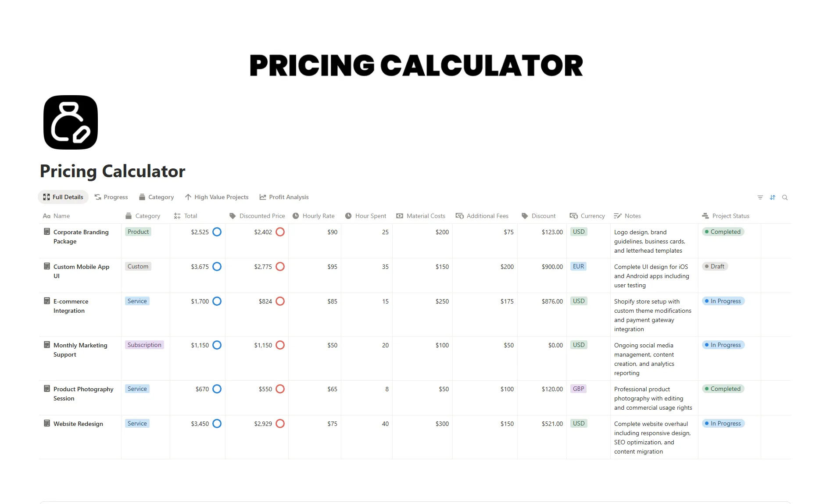Image resolution: width=834 pixels, height=504 pixels.
Task: Click the Subscription category tag
Action: point(144,345)
